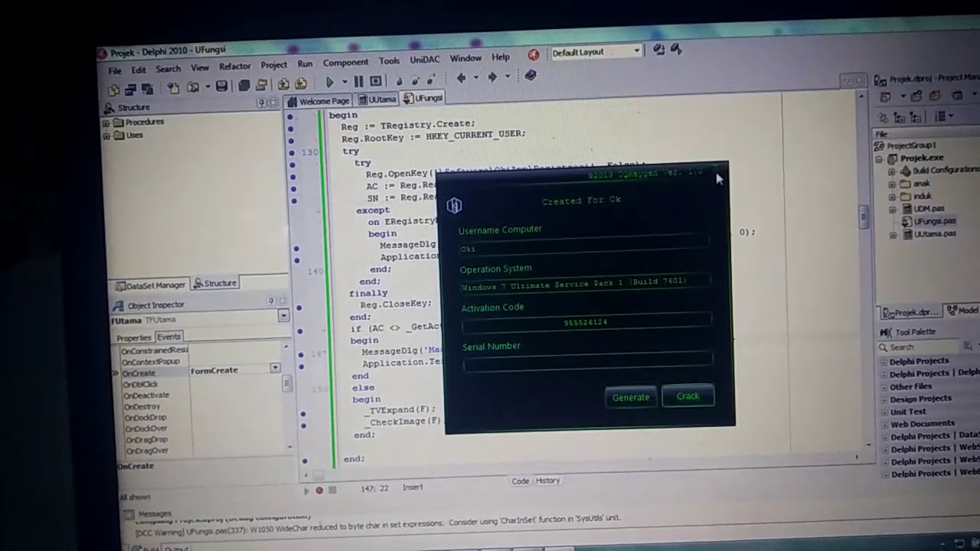Viewport: 980px width, 551px height.
Task: Expand the Build Configurations node
Action: tap(892, 172)
